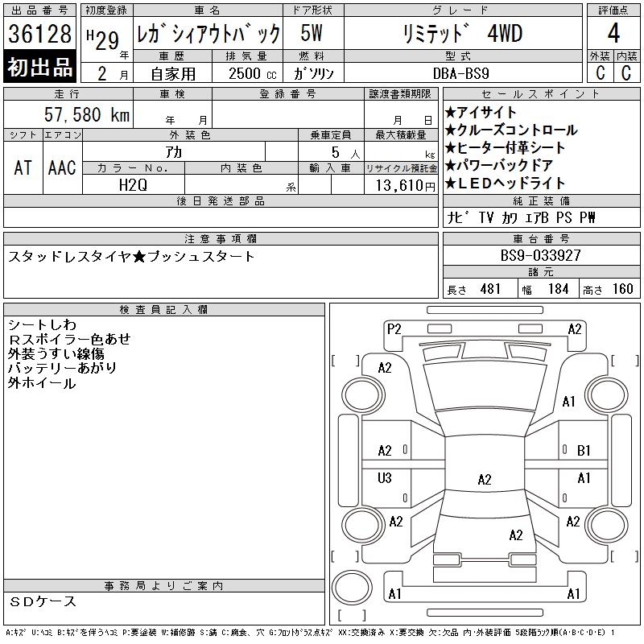Select the sales point ★アイサイト

click(x=481, y=112)
